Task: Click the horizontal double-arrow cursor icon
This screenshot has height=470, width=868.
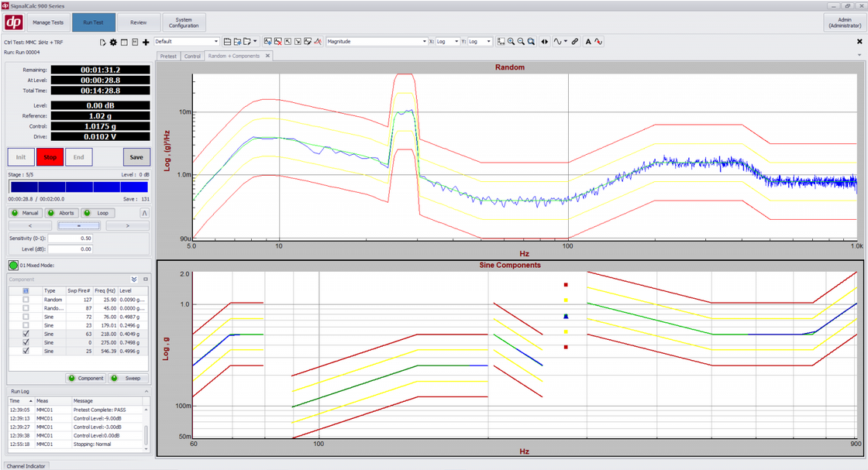Action: click(x=544, y=42)
